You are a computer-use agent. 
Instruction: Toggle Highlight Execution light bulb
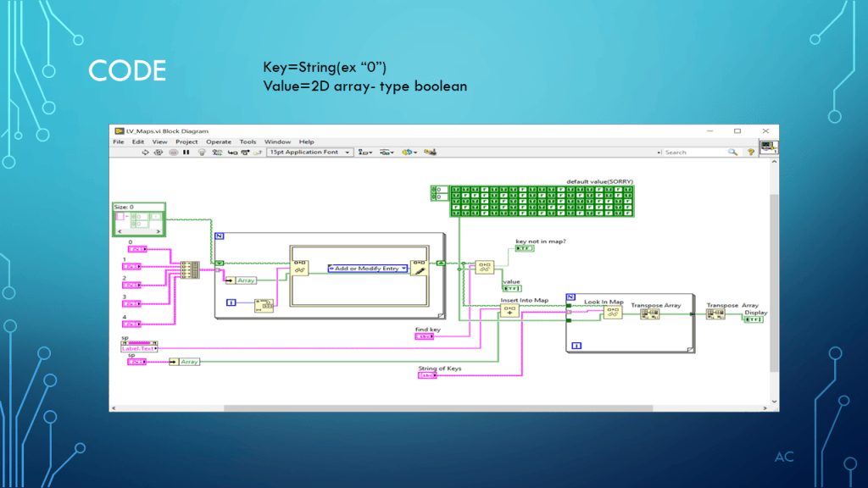click(202, 152)
